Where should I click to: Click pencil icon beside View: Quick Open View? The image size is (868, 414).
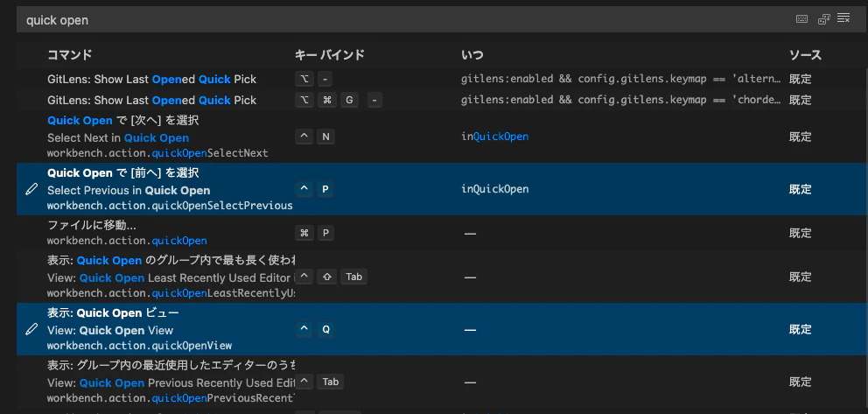click(32, 329)
